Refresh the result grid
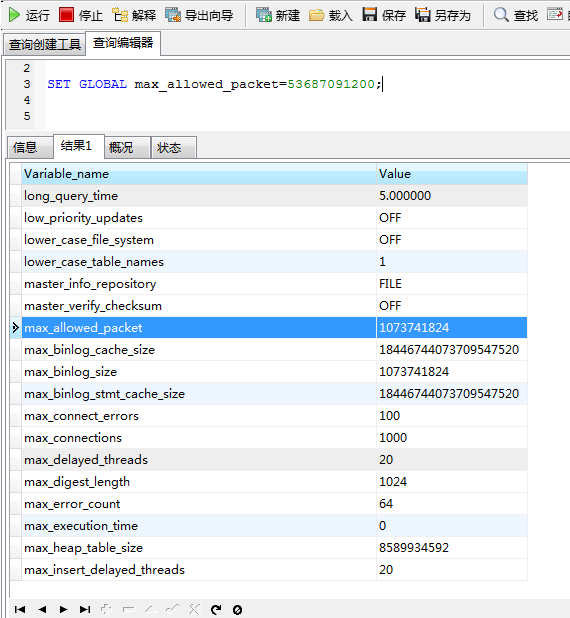 click(x=216, y=609)
